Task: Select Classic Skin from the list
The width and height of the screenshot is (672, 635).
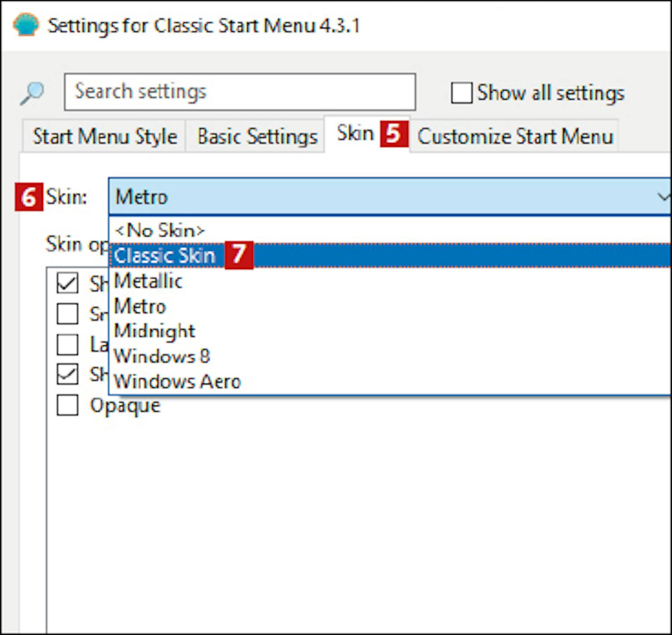Action: 165,256
